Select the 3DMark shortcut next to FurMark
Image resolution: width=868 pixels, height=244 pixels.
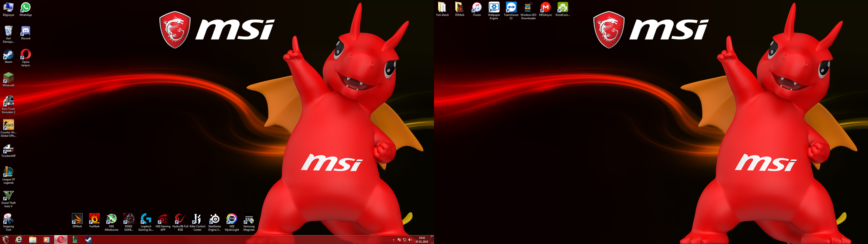click(x=77, y=220)
